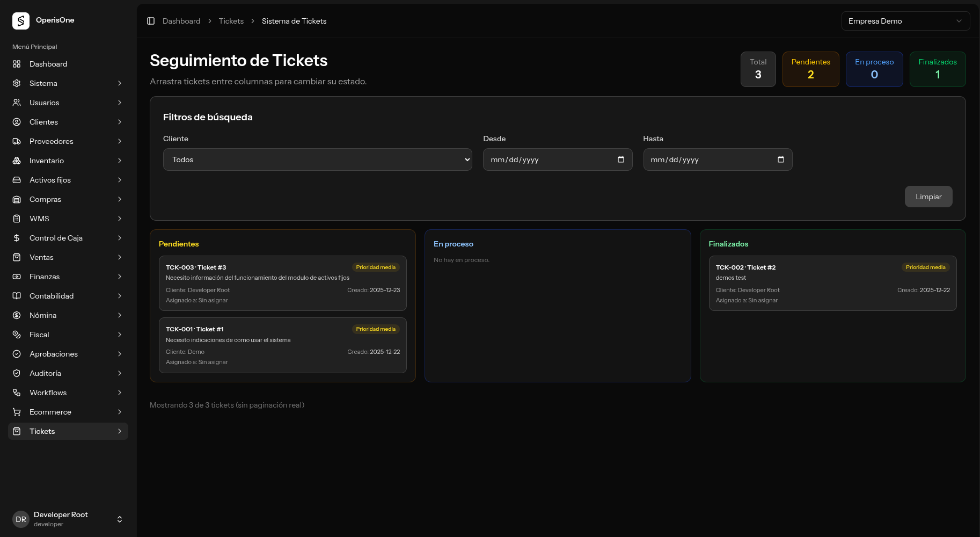Toggle the Finalizados status card

pos(938,69)
